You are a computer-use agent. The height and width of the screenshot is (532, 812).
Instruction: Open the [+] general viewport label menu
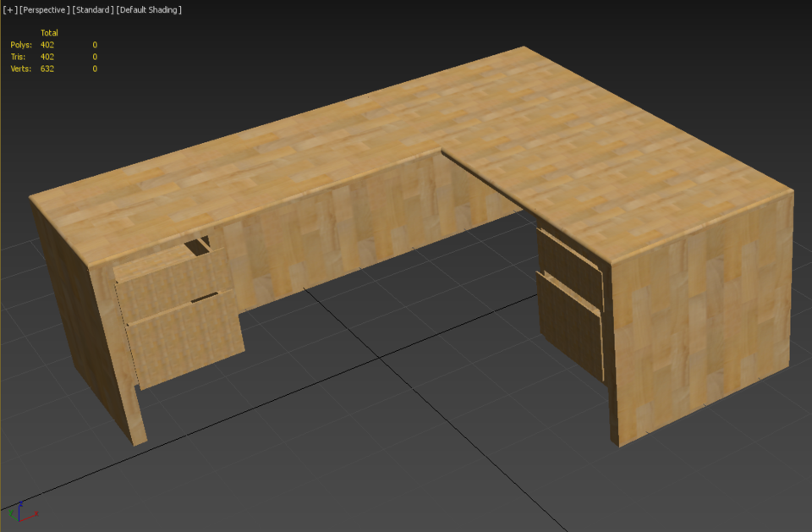coord(9,9)
